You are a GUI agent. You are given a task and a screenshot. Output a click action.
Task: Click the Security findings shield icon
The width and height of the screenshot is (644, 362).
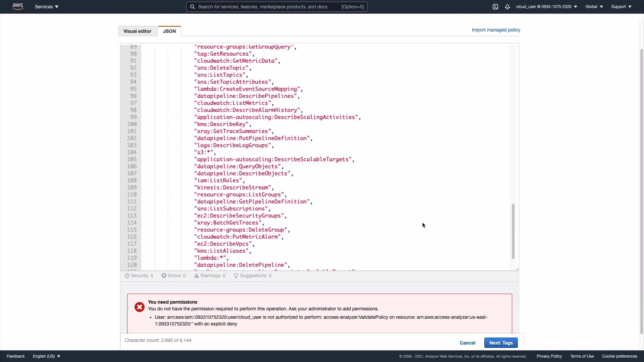pos(127,276)
